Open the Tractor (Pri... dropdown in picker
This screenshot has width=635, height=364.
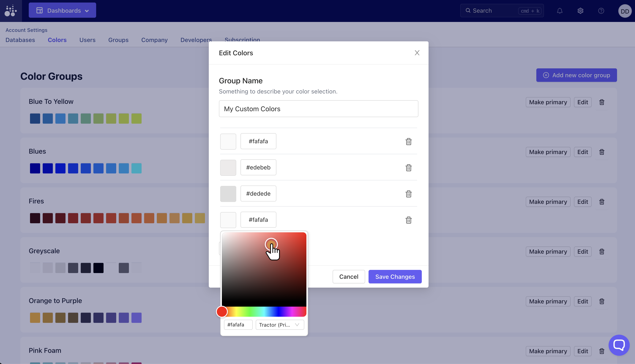click(280, 325)
